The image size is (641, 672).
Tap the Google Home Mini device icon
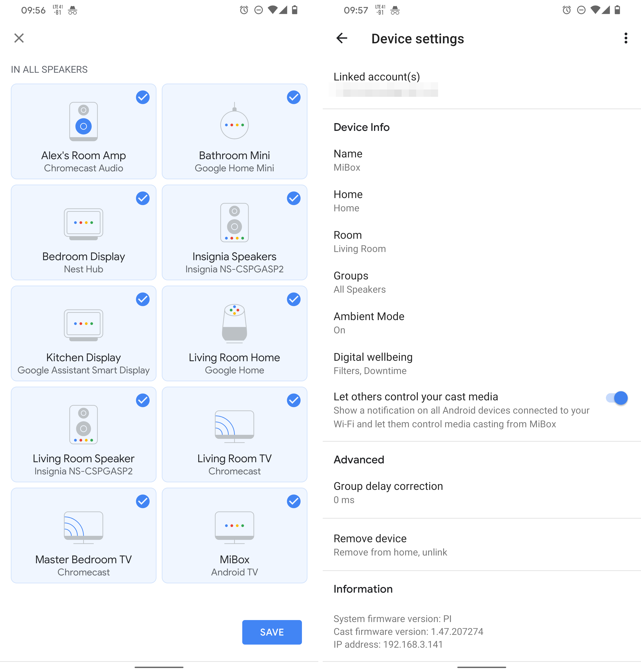pyautogui.click(x=234, y=121)
